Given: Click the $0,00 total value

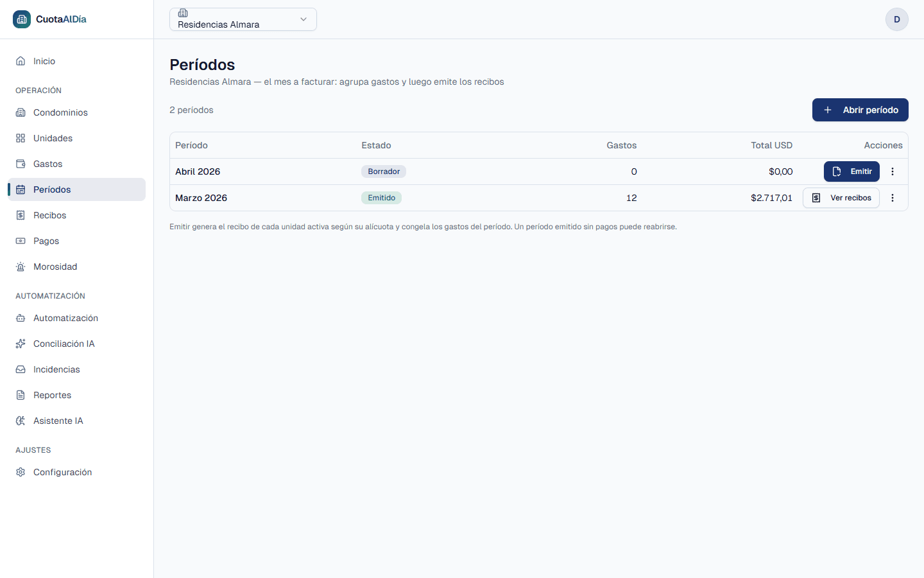Looking at the screenshot, I should pyautogui.click(x=780, y=171).
